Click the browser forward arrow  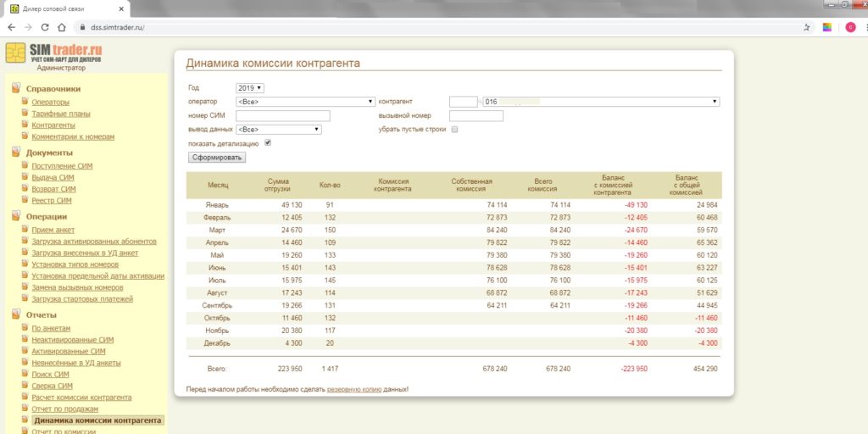(28, 27)
